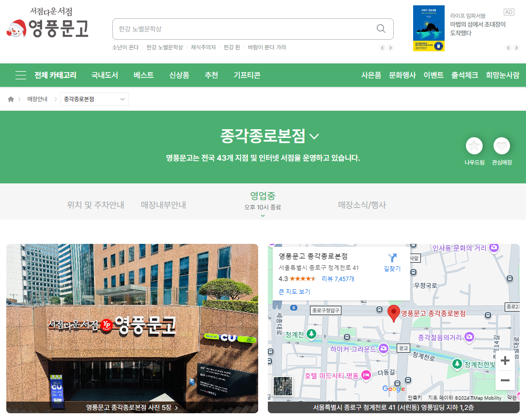Viewport: 526px width, 420px height.
Task: Open the 종각종로본점 breadcrumb dropdown
Action: pyautogui.click(x=94, y=99)
